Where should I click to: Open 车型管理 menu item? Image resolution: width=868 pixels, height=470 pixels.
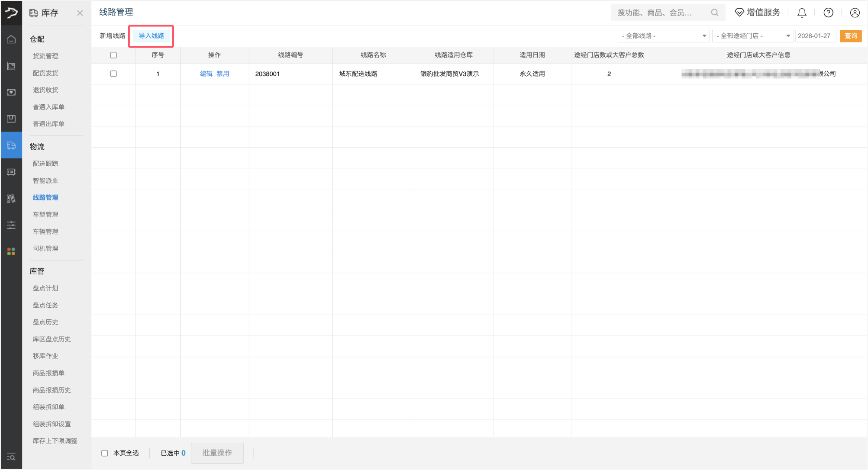[x=45, y=215]
